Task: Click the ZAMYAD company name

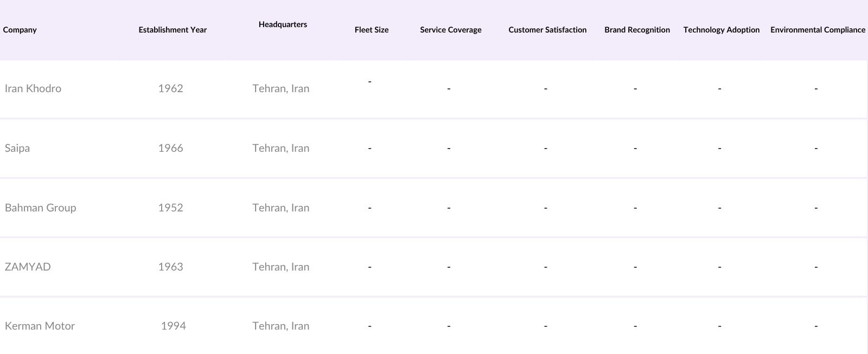Action: [28, 267]
